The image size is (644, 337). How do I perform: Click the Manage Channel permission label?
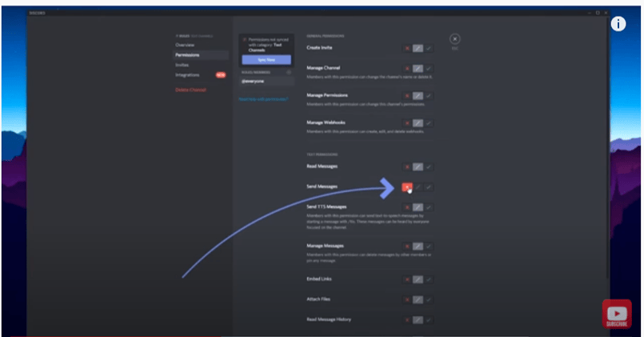323,68
